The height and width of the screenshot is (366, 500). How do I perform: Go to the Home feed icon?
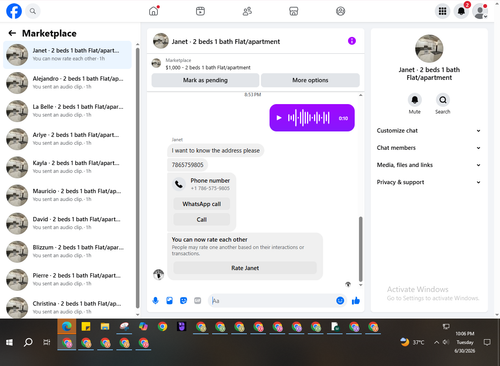154,11
